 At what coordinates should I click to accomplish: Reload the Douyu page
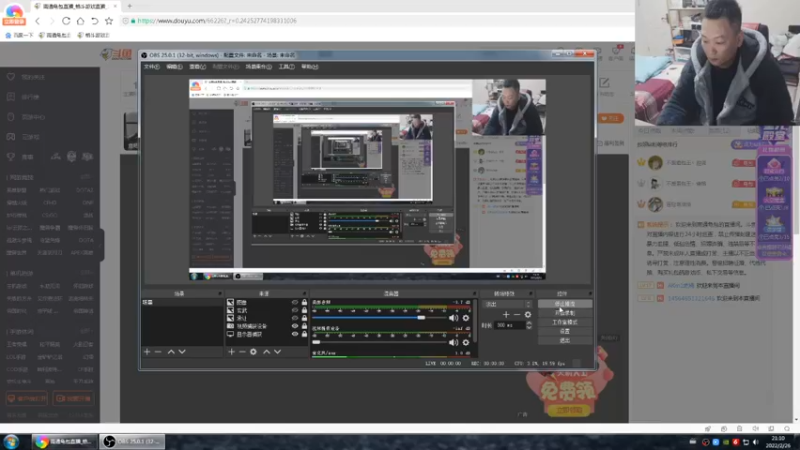(66, 21)
